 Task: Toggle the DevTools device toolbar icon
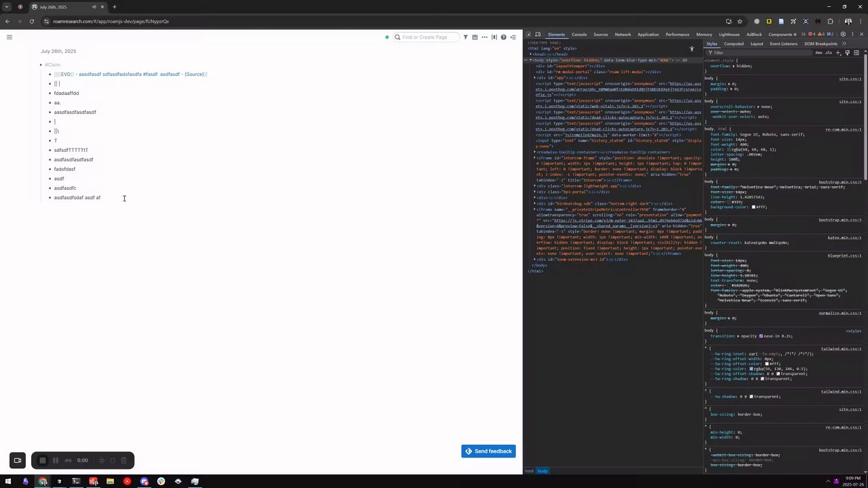[x=538, y=35]
